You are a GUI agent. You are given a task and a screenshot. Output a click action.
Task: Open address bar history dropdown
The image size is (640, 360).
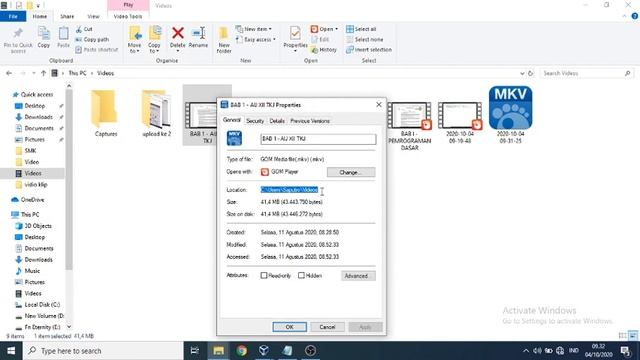522,73
